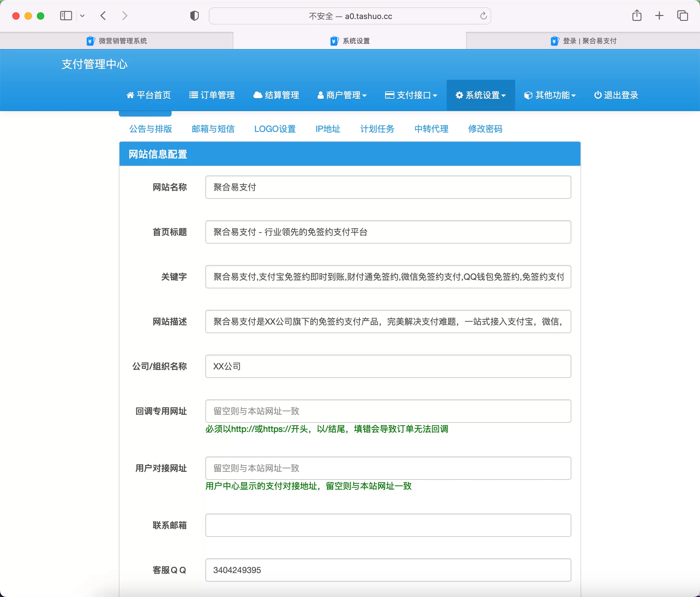700x597 pixels.
Task: Open the 修改密码 link
Action: 485,129
